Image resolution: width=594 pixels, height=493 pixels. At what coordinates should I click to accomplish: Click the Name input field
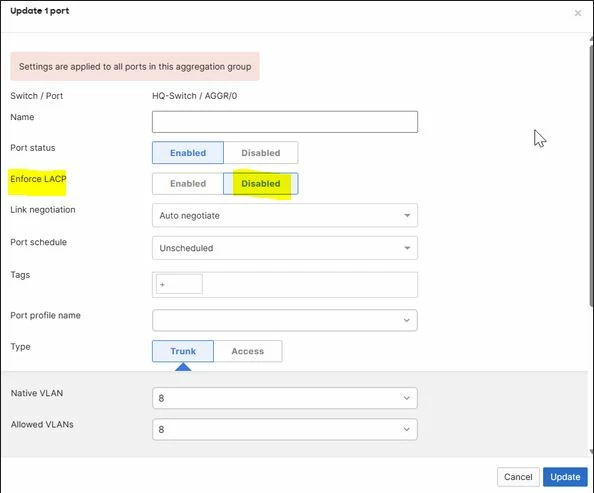tap(285, 122)
